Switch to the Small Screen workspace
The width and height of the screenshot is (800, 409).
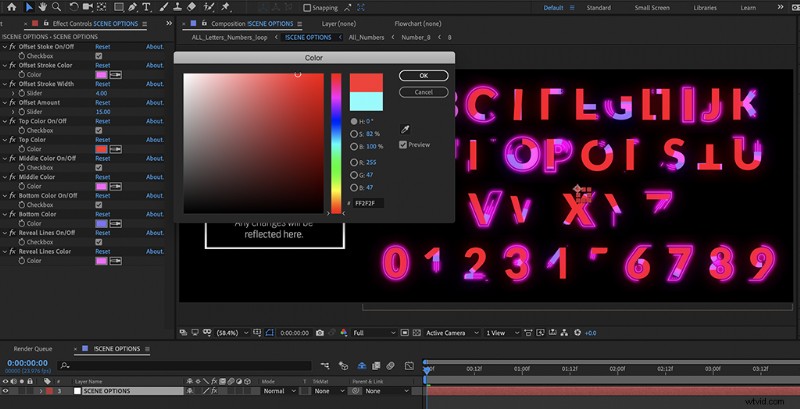(653, 8)
